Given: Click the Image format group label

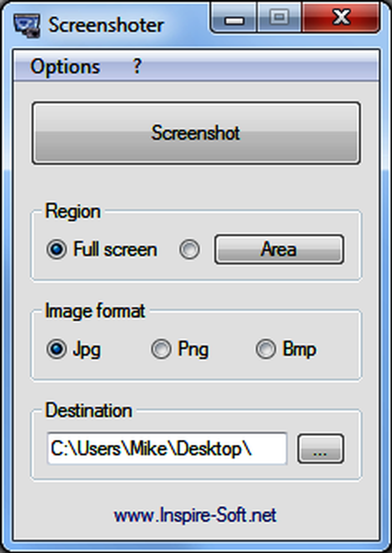Looking at the screenshot, I should tap(95, 311).
